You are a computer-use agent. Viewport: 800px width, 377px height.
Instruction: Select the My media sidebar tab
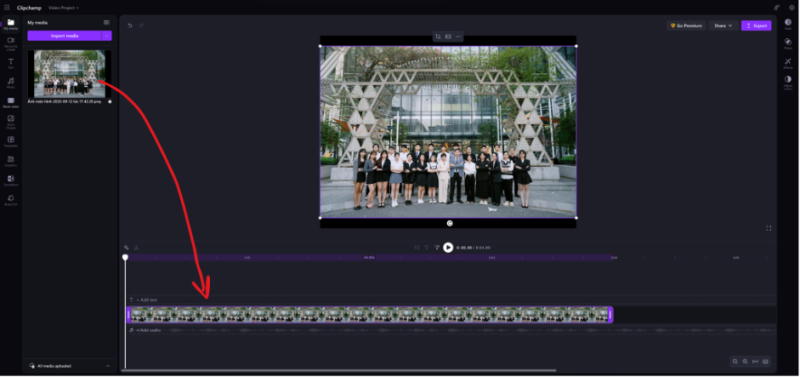pyautogui.click(x=11, y=24)
